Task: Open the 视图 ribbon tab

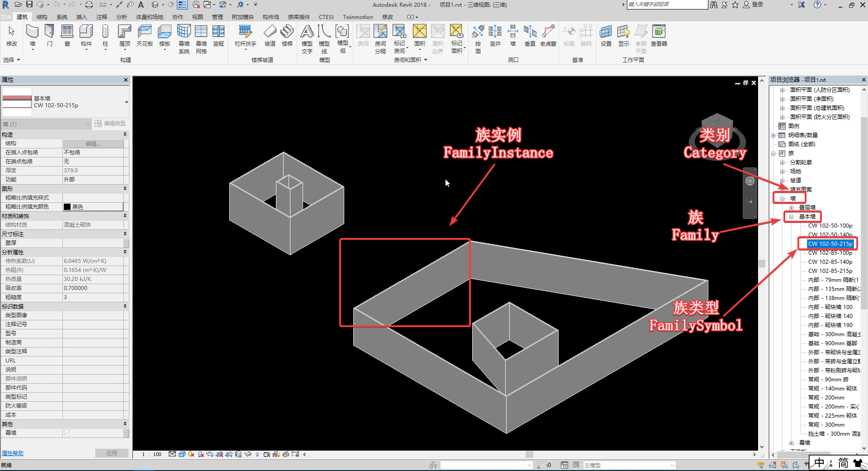Action: pos(198,17)
